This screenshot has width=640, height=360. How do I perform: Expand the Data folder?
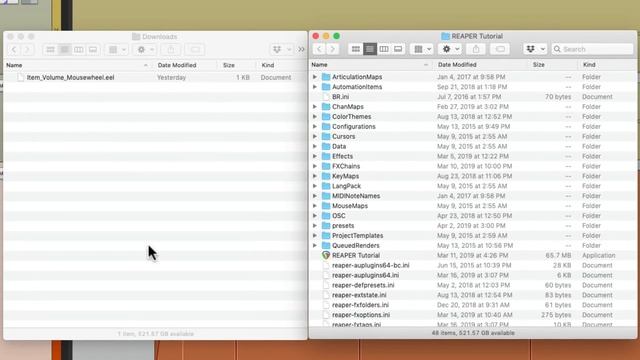pos(315,146)
